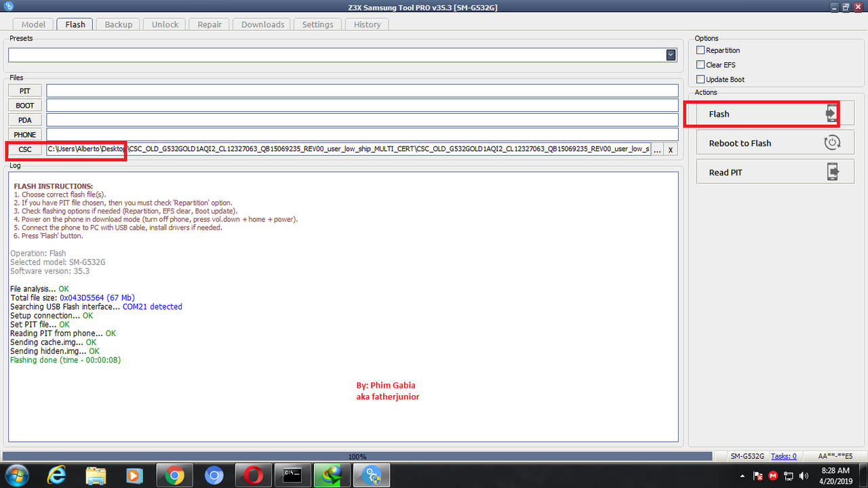This screenshot has height=488, width=868.
Task: Click the BOOT file chooser button
Action: coord(24,105)
